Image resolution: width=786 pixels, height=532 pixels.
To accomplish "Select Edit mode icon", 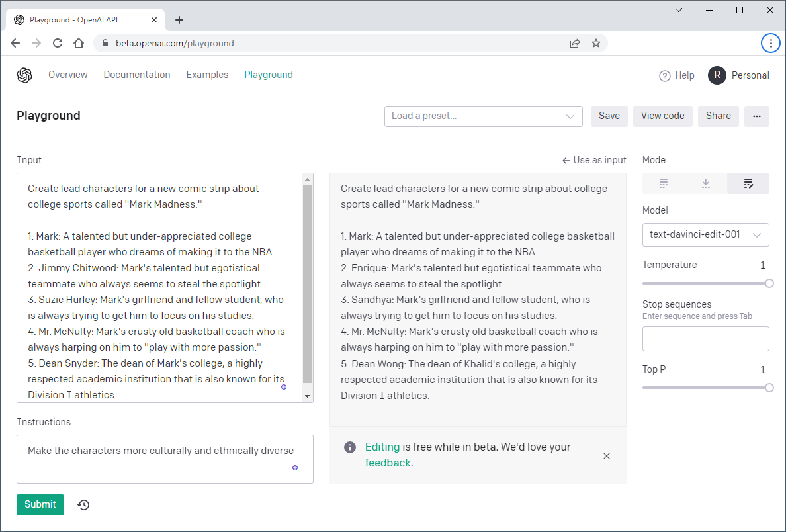I will [x=748, y=183].
